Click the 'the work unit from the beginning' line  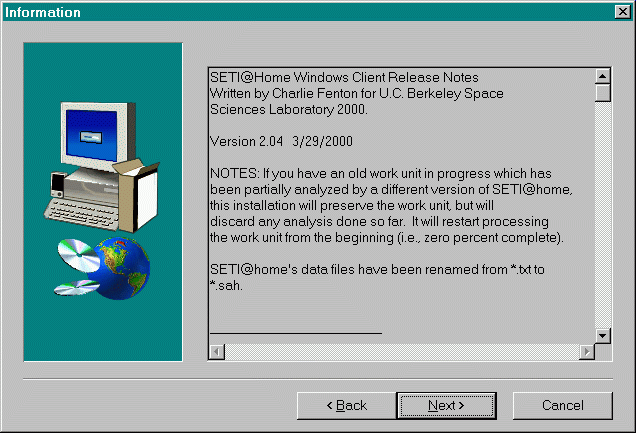point(387,238)
